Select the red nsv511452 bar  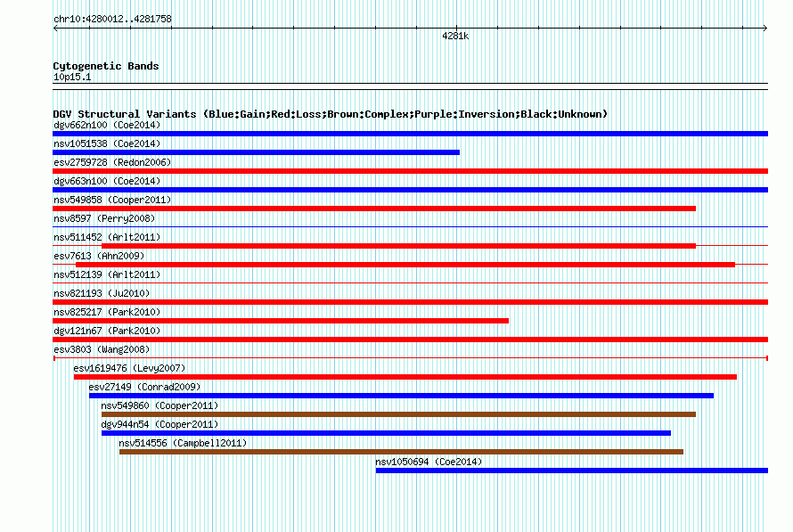pos(398,246)
